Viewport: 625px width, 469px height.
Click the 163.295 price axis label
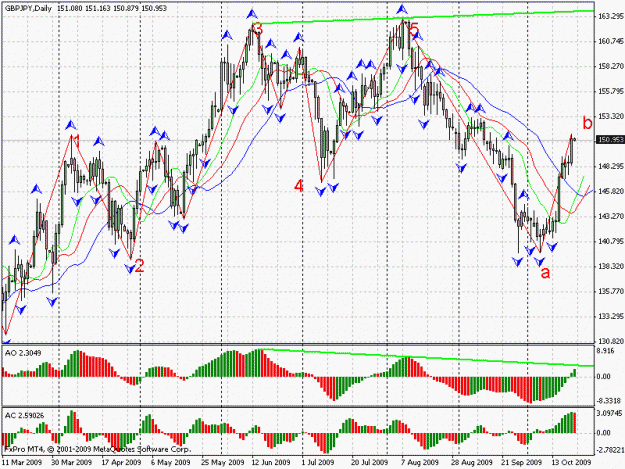[610, 16]
